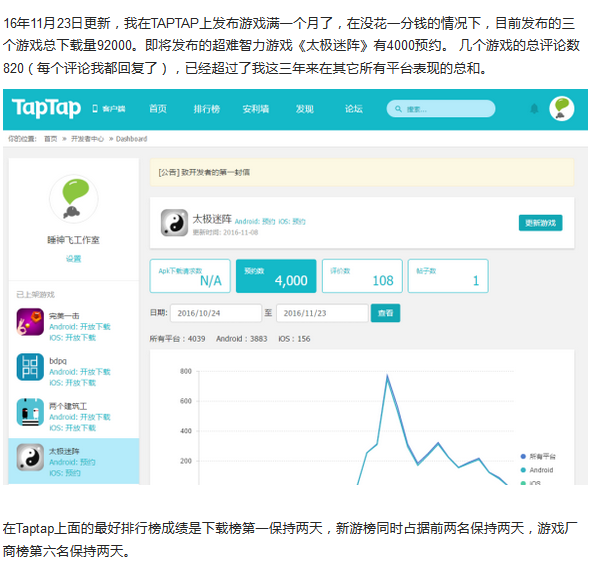
Task: Click the search magnifier icon
Action: 398,109
